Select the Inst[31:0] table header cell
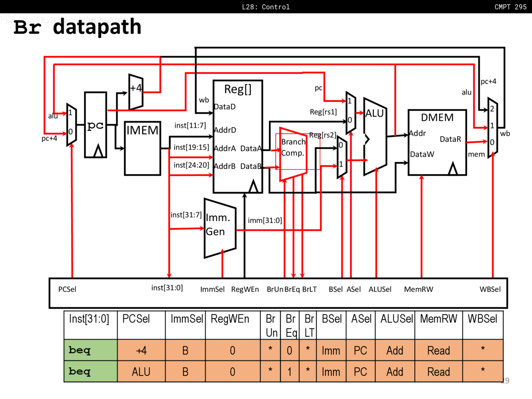Viewport: 532px width, 399px height. click(89, 319)
